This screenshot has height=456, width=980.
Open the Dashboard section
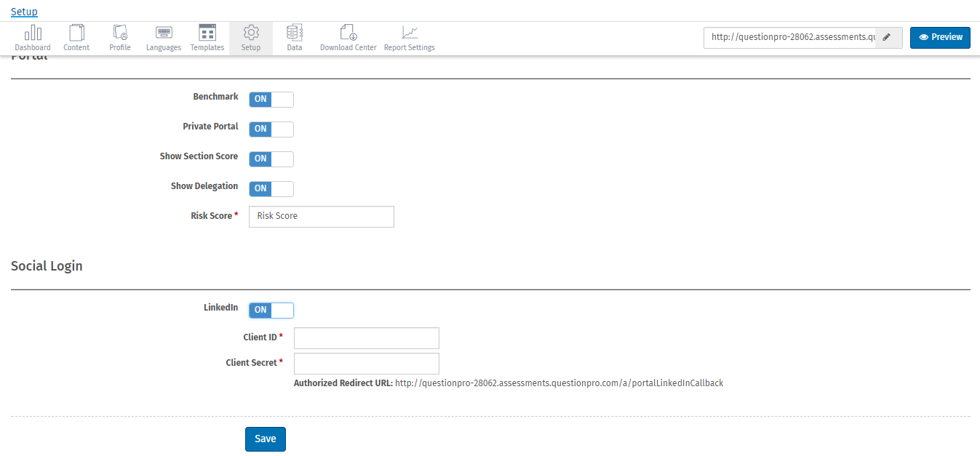click(33, 38)
